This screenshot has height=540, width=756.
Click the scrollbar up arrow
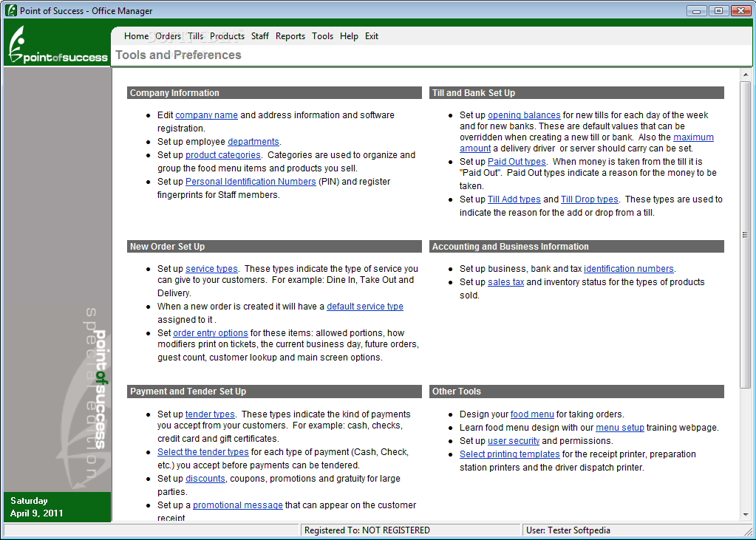click(x=746, y=75)
